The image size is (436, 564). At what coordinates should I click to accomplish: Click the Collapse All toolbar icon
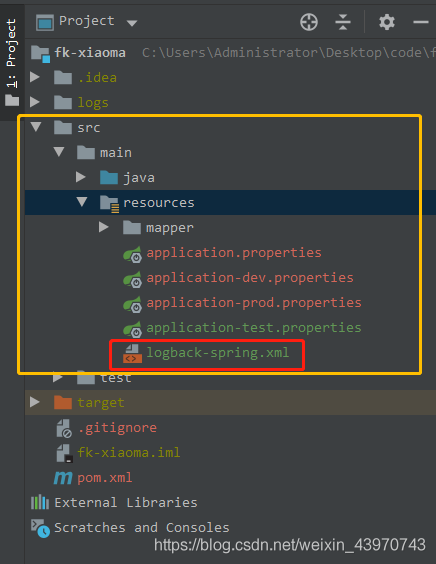coord(343,22)
